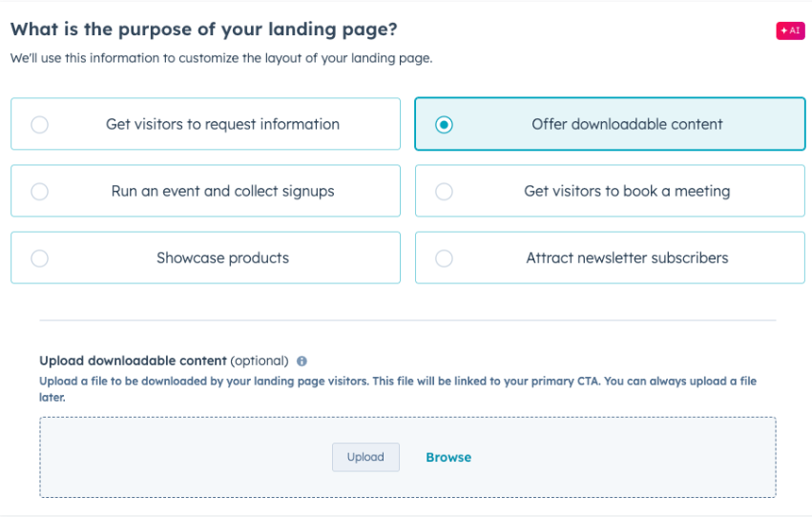Choose the Run an event and collect signups radio

coord(40,192)
